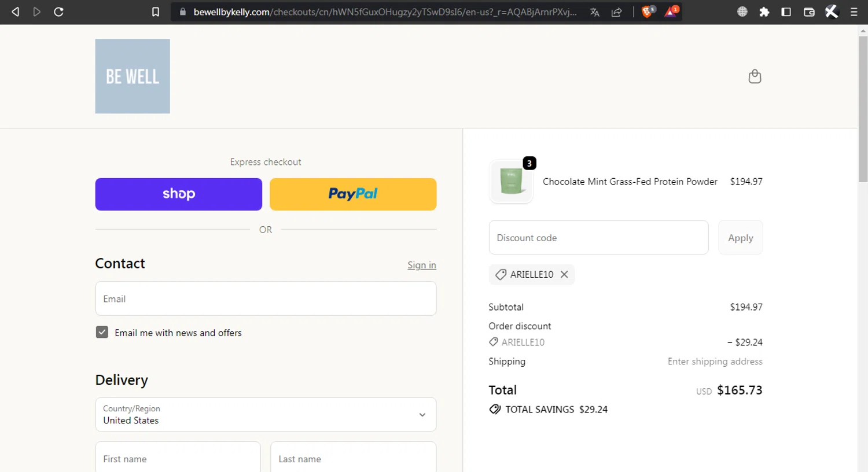
Task: Click the discount amount − $29.24
Action: click(745, 342)
